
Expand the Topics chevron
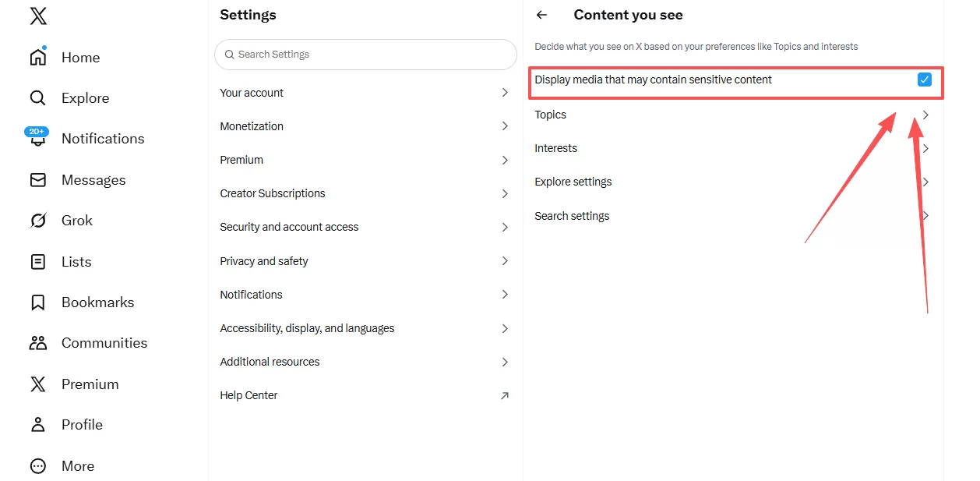point(925,115)
